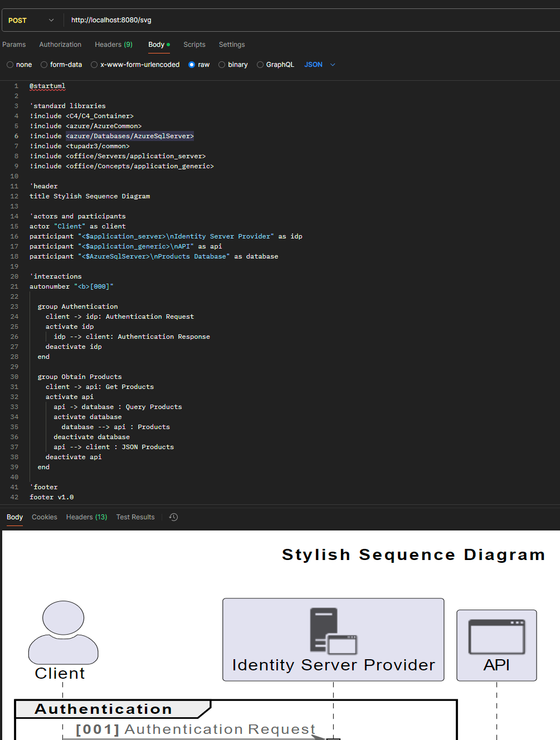Select the none body type
The height and width of the screenshot is (740, 560).
20,65
